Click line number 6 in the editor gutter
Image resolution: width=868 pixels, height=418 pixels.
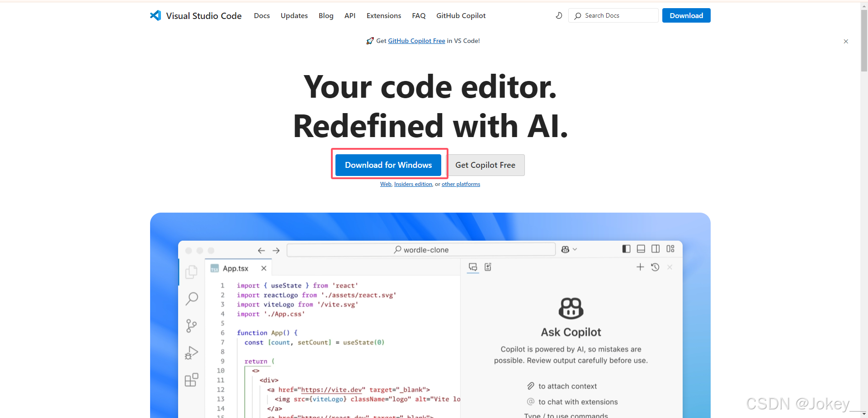(x=222, y=332)
